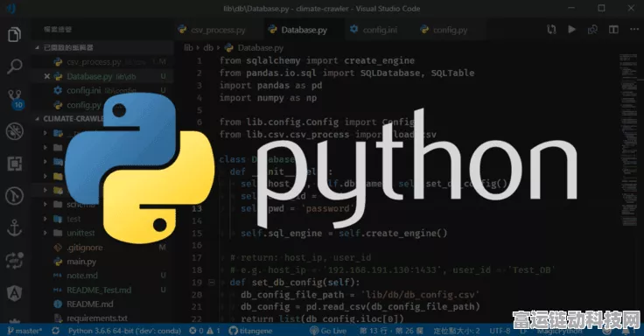Click line 13 column 26 position indicator
The width and height of the screenshot is (644, 336).
tap(391, 331)
